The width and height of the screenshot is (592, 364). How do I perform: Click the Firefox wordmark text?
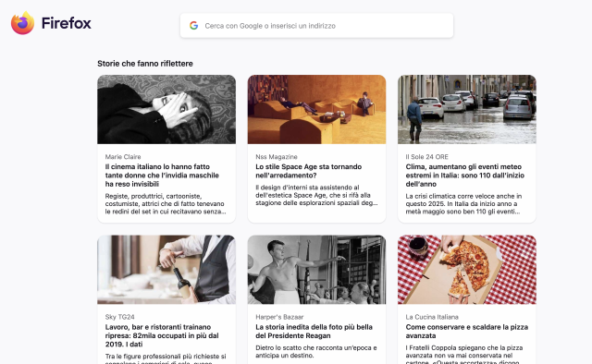tap(66, 23)
